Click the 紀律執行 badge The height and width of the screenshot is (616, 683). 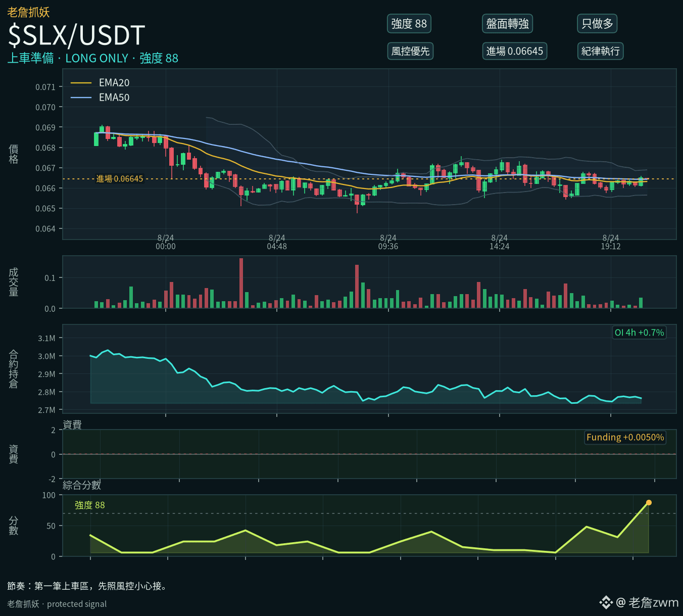600,51
